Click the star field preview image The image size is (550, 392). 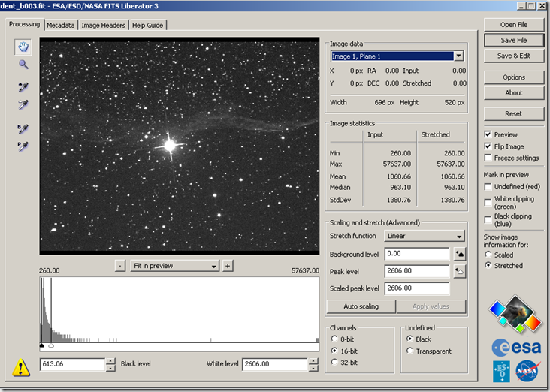coord(180,146)
